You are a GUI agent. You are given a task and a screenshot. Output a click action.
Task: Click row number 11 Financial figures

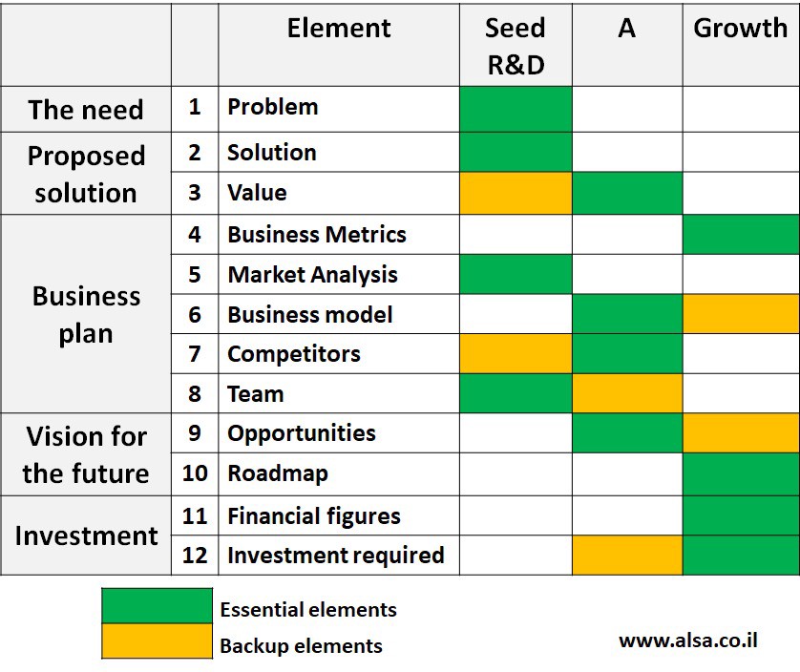point(195,515)
